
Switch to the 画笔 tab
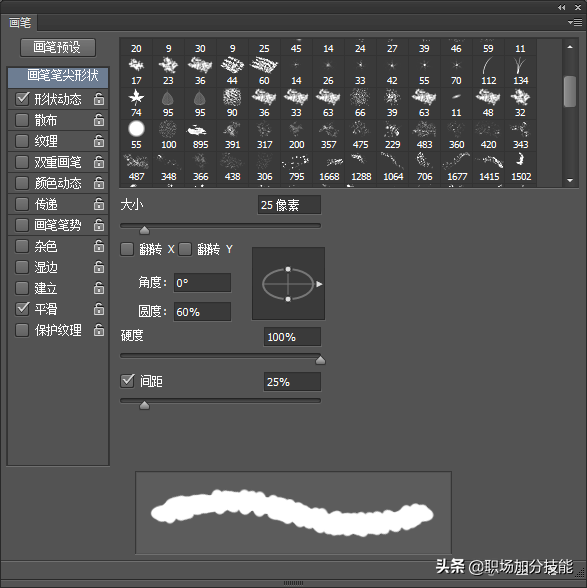20,23
